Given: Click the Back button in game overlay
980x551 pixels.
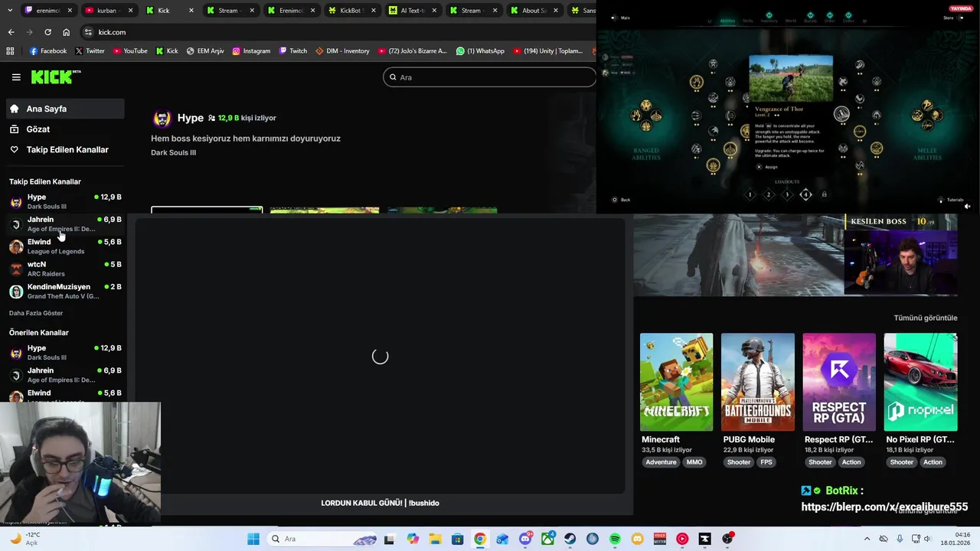Looking at the screenshot, I should (621, 200).
